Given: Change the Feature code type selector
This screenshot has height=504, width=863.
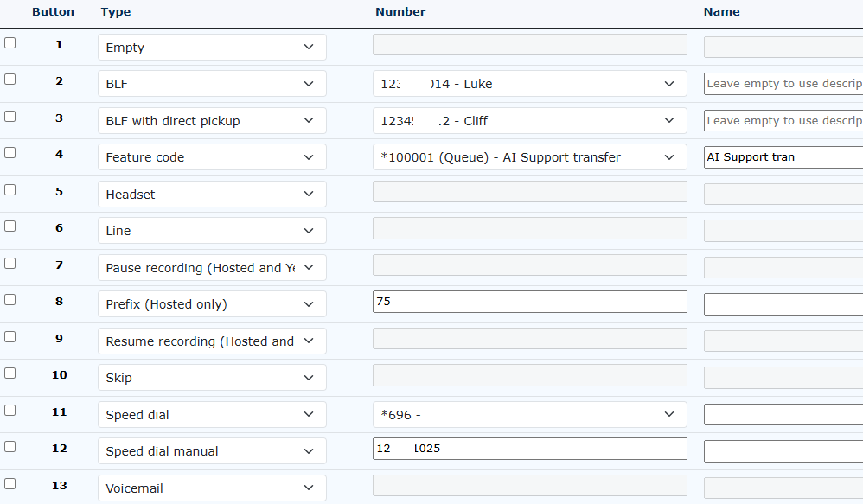Looking at the screenshot, I should (x=212, y=157).
